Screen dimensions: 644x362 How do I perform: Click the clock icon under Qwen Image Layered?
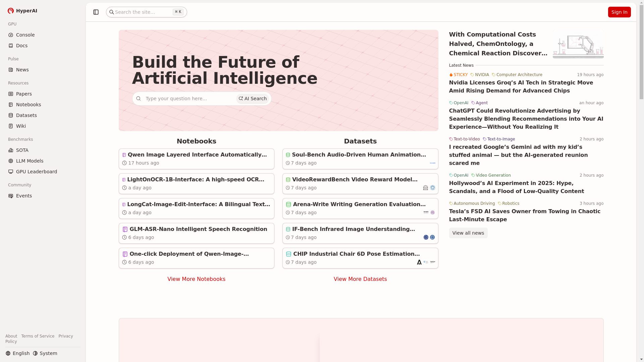124,163
